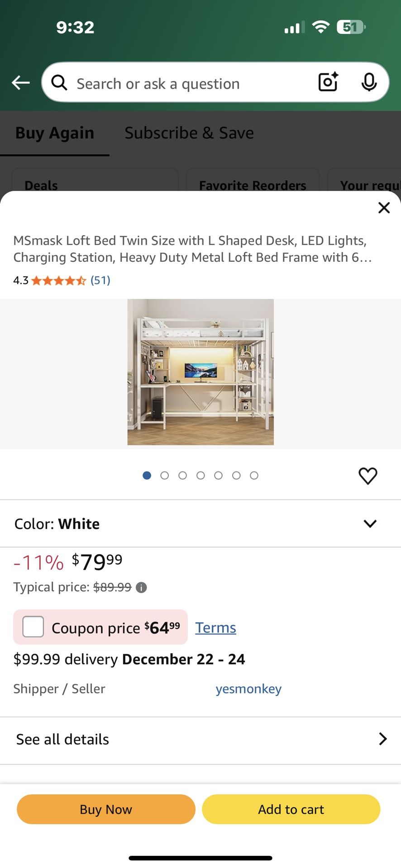Tap the loft bed product image

(200, 372)
